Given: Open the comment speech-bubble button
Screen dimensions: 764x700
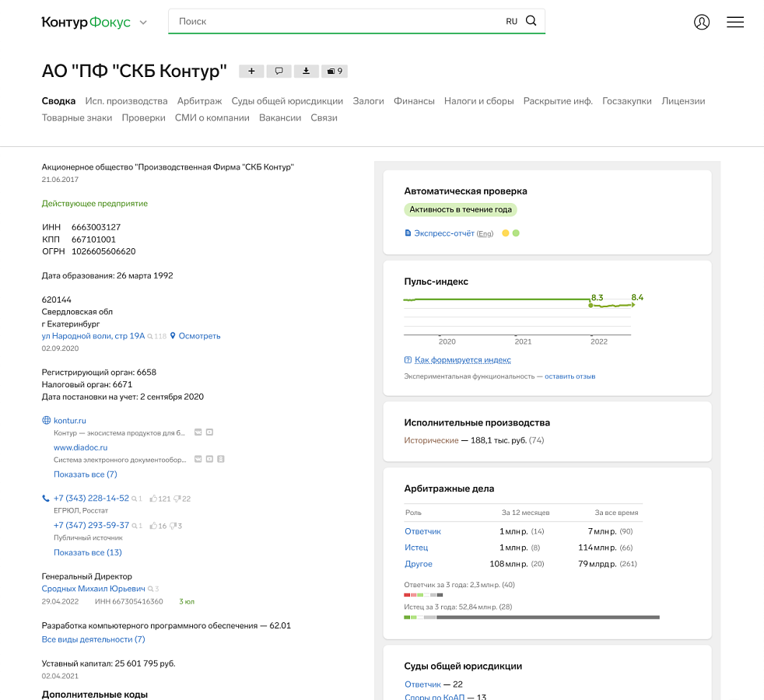Looking at the screenshot, I should [x=279, y=71].
